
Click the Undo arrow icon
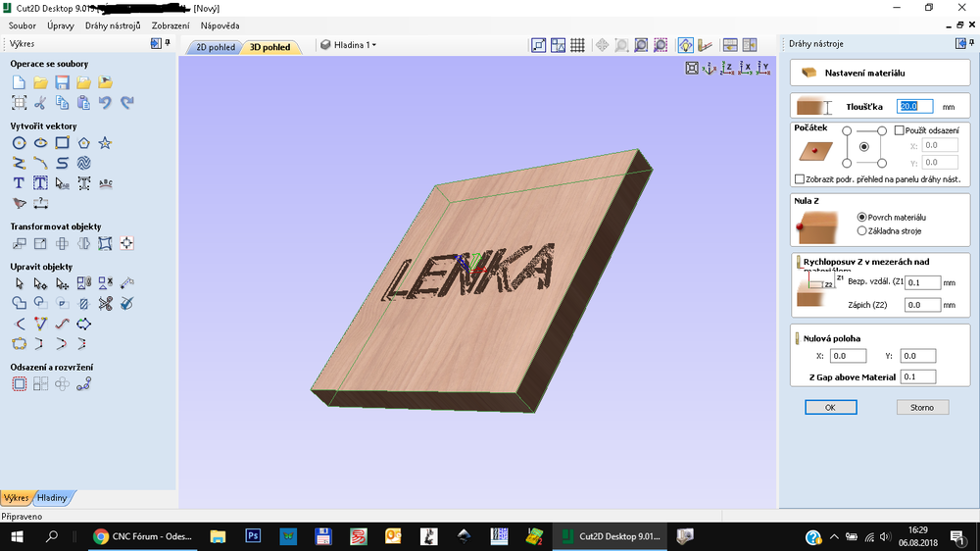105,102
